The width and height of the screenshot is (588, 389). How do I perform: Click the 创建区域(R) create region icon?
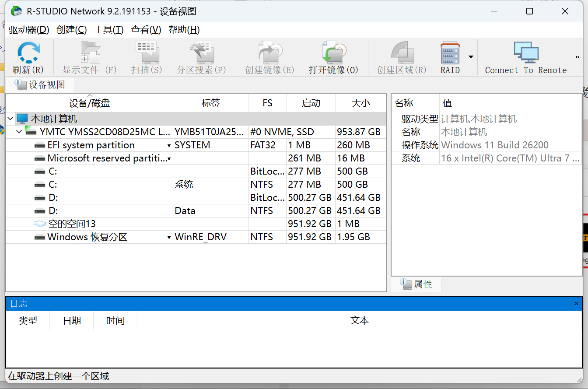click(x=402, y=53)
